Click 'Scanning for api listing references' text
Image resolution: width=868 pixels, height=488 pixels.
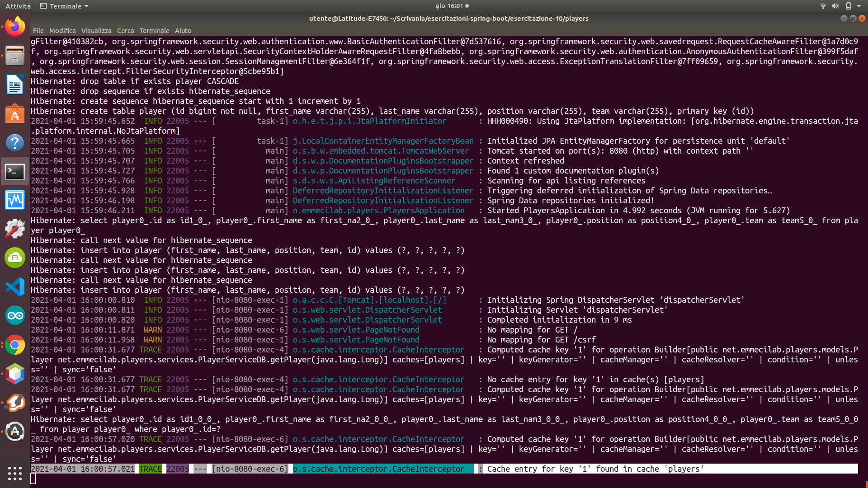[x=566, y=181]
